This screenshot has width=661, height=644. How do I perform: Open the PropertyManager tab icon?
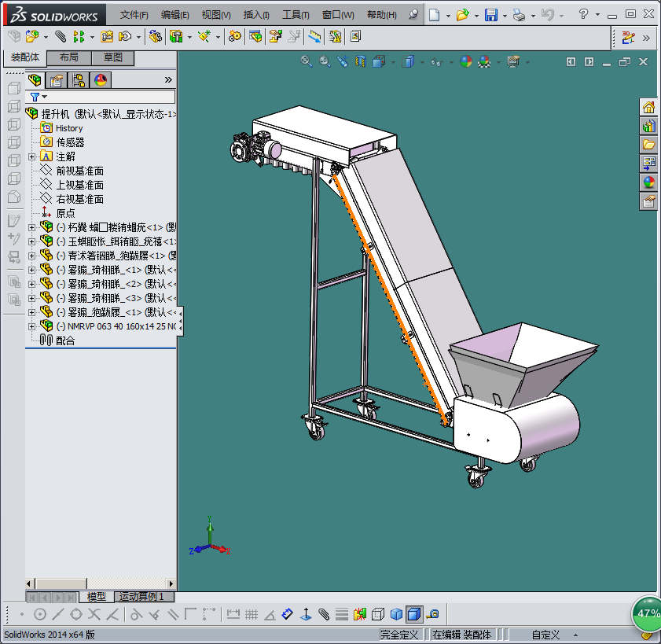tap(56, 80)
